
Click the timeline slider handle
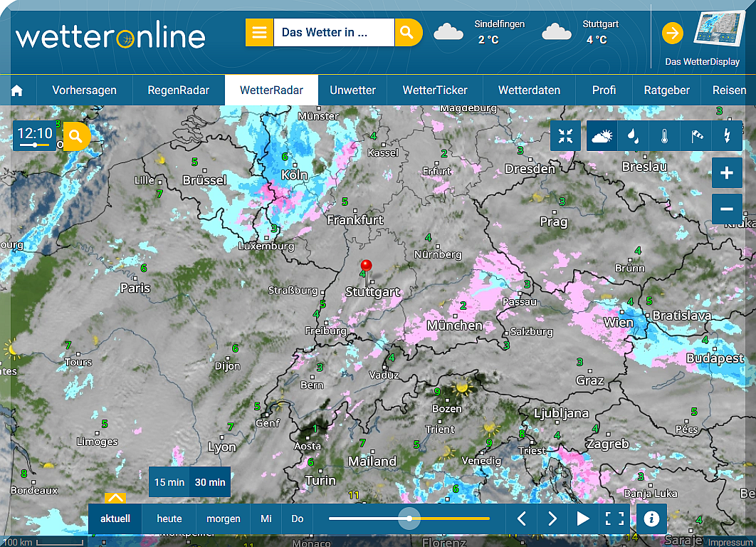(x=409, y=519)
